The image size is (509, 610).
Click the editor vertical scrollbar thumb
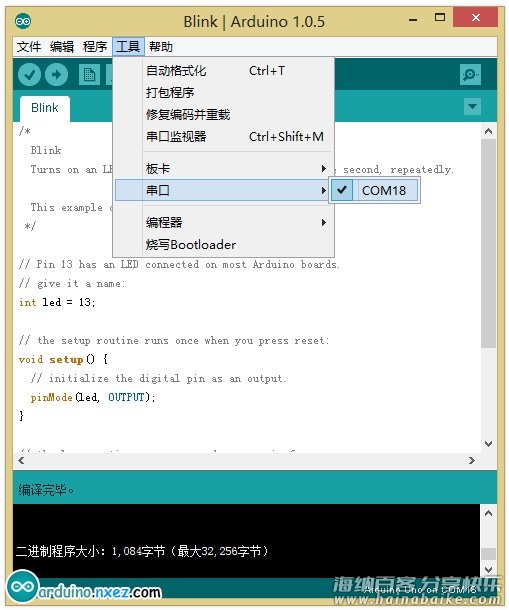click(488, 243)
